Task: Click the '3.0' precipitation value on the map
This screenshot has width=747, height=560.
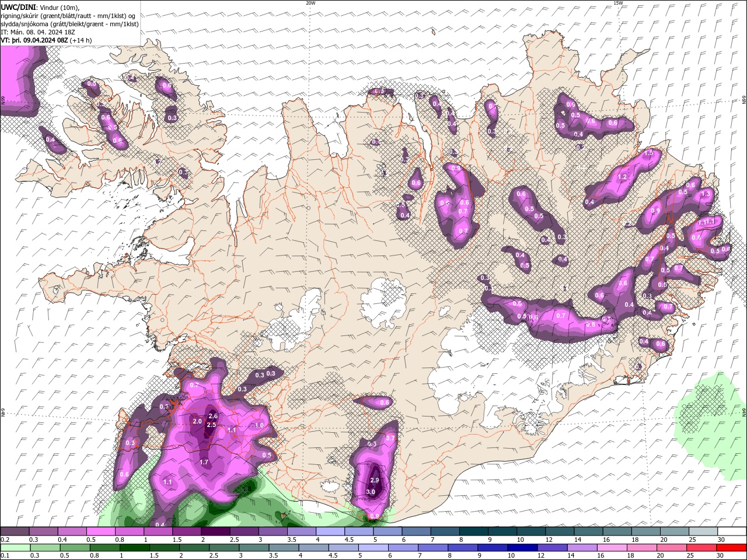Action: pyautogui.click(x=371, y=492)
